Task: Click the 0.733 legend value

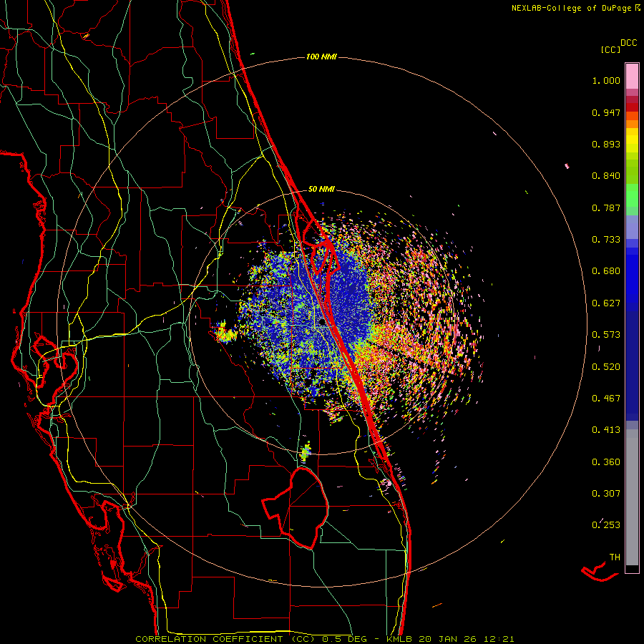Action: point(606,240)
